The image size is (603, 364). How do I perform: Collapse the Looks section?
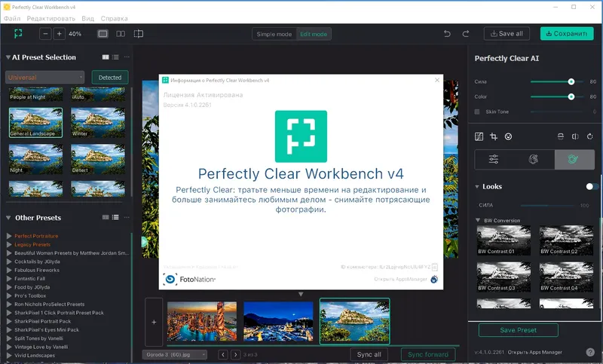[x=477, y=187]
